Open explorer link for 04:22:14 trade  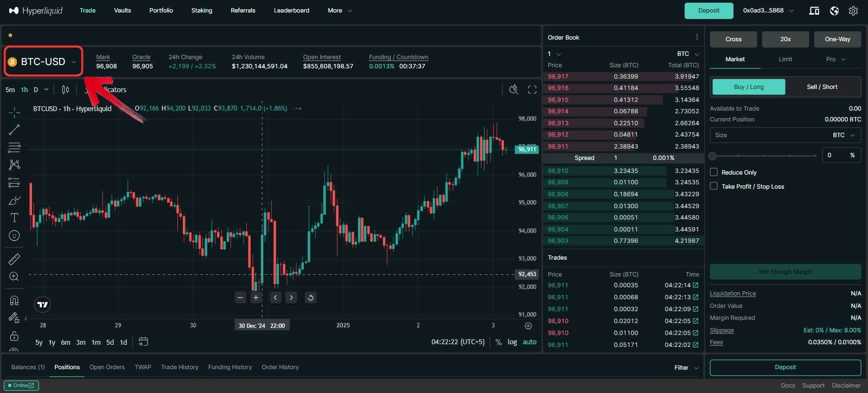coord(695,285)
